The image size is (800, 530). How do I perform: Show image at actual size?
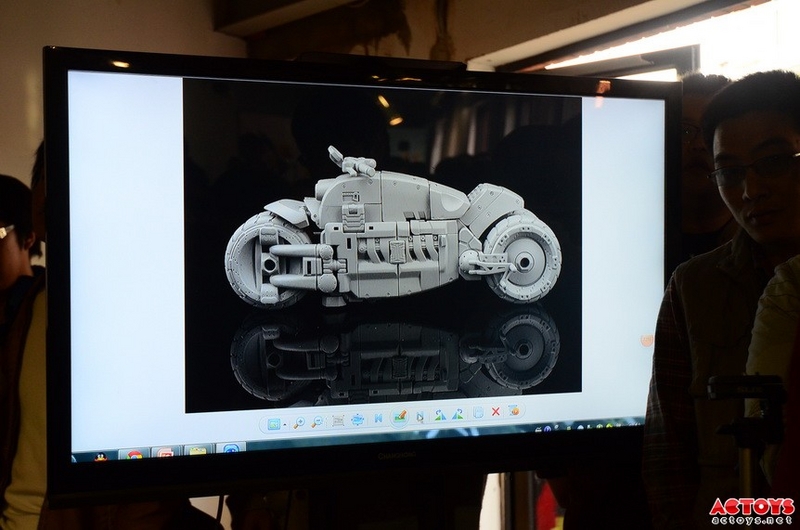pyautogui.click(x=338, y=420)
